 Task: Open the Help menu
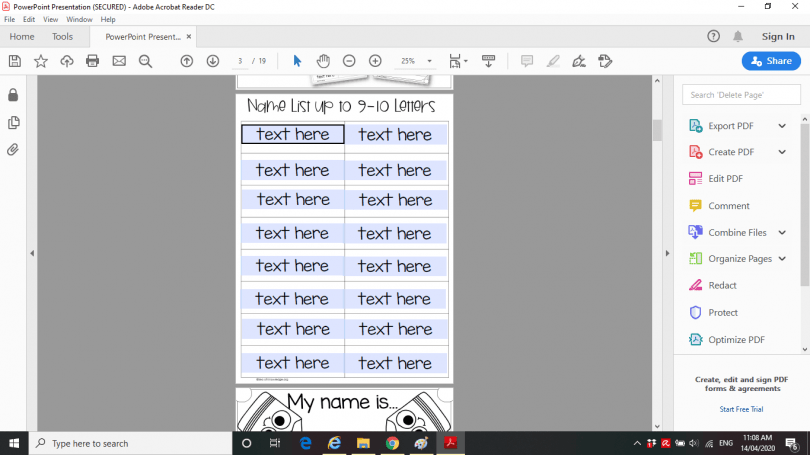click(108, 20)
